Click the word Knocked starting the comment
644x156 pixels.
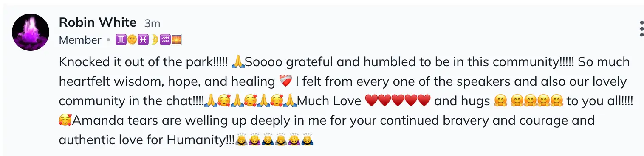(84, 62)
